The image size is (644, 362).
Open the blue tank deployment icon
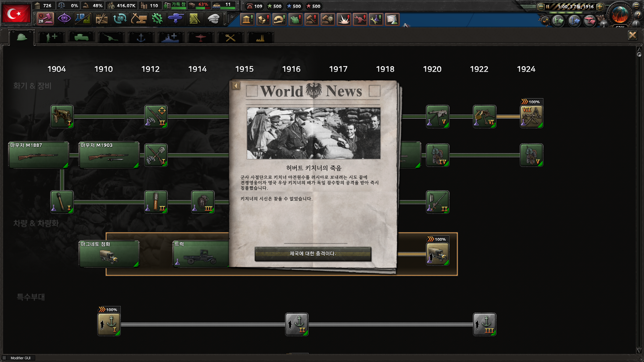click(x=176, y=18)
